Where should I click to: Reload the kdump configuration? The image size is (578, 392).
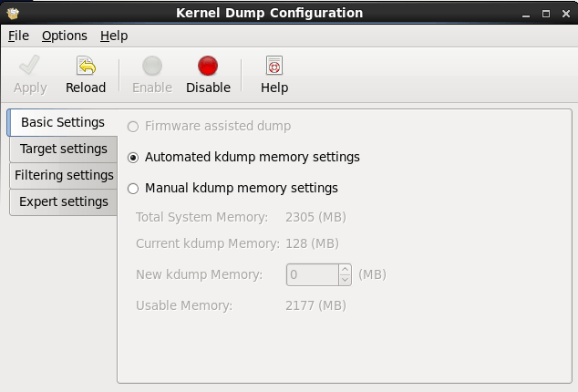click(86, 67)
